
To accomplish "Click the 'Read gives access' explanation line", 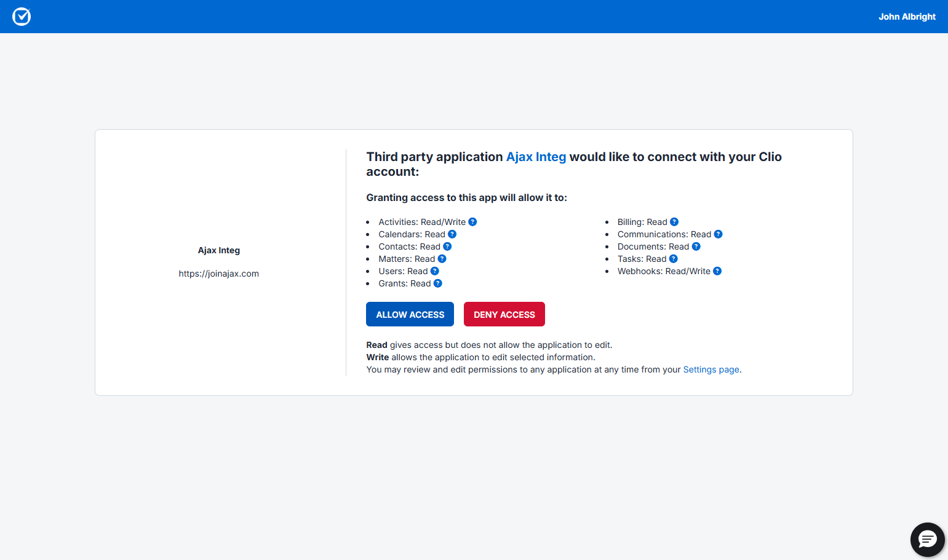I will click(x=489, y=345).
